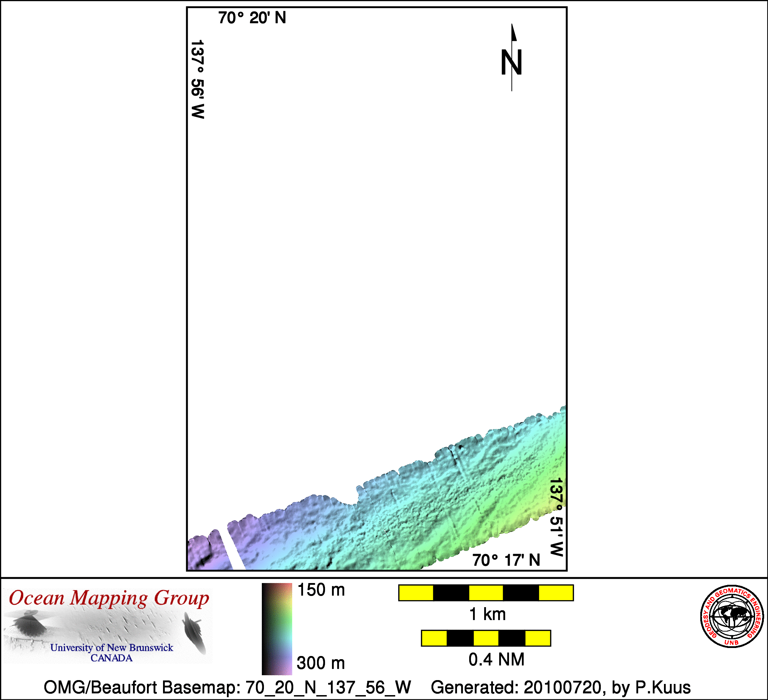This screenshot has height=700, width=768.
Task: Click the 0.4 NM label text
Action: pyautogui.click(x=496, y=660)
